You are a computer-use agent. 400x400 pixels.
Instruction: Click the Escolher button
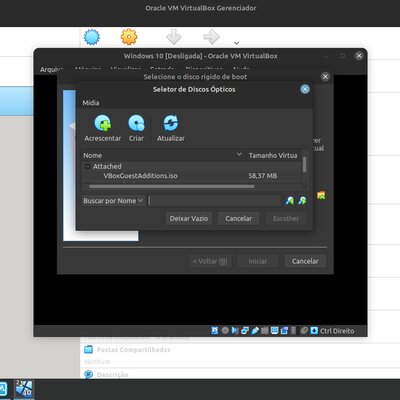pyautogui.click(x=286, y=219)
